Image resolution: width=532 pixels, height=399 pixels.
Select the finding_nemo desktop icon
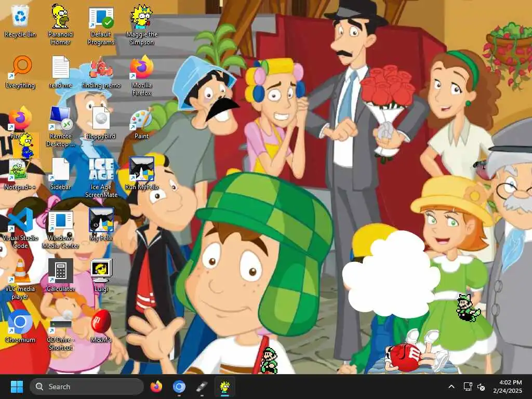coord(101,72)
